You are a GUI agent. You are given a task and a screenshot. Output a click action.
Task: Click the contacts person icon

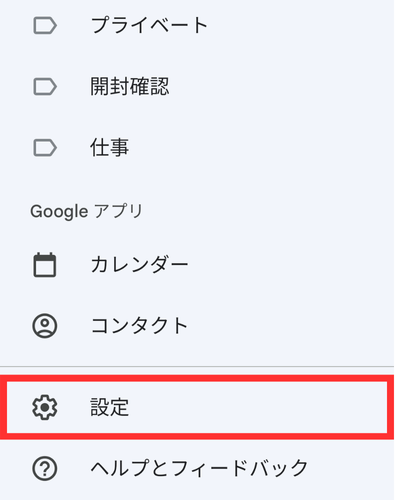[x=45, y=326]
